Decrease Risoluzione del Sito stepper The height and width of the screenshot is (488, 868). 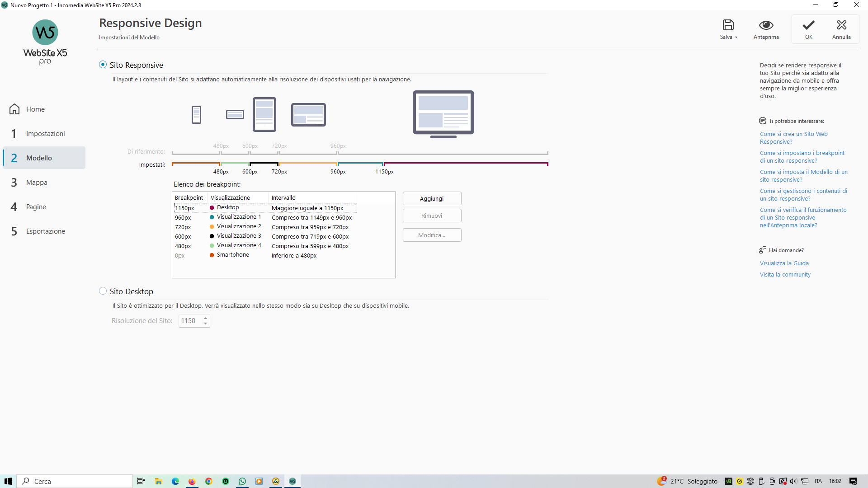[x=206, y=324]
